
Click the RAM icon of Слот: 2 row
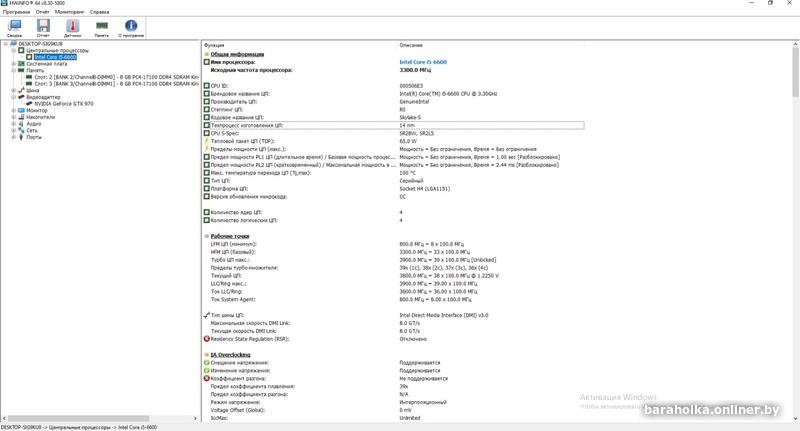(29, 77)
